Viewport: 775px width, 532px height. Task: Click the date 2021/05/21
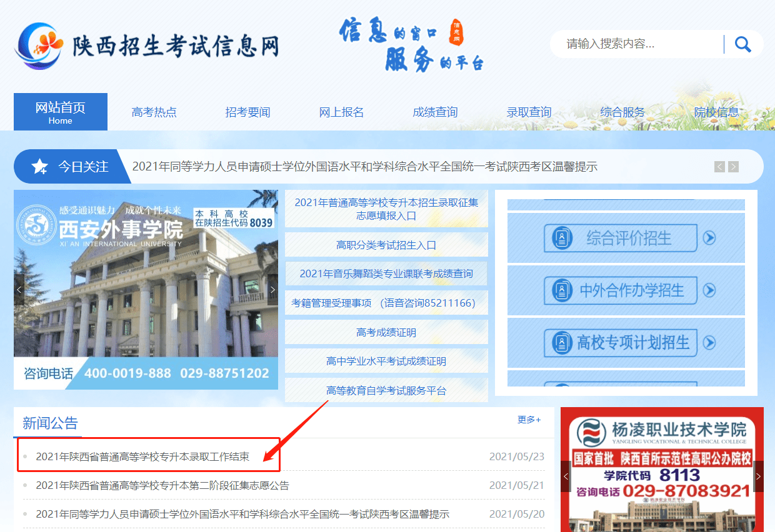517,485
